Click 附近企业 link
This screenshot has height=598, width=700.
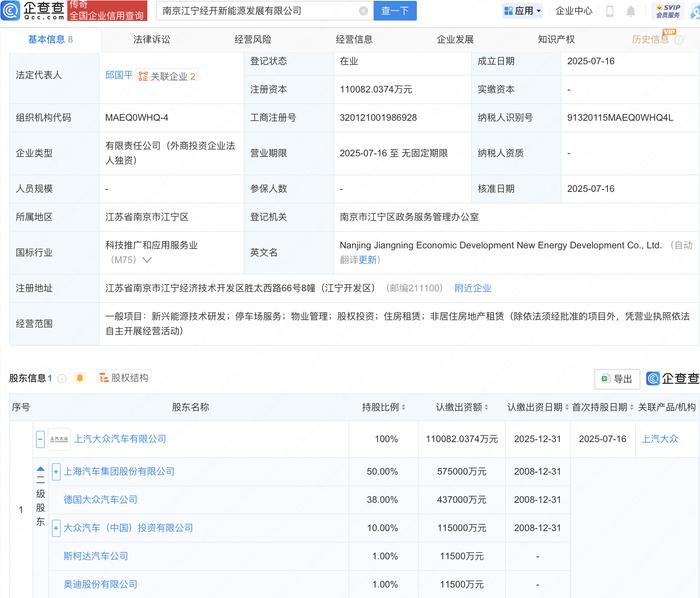472,288
